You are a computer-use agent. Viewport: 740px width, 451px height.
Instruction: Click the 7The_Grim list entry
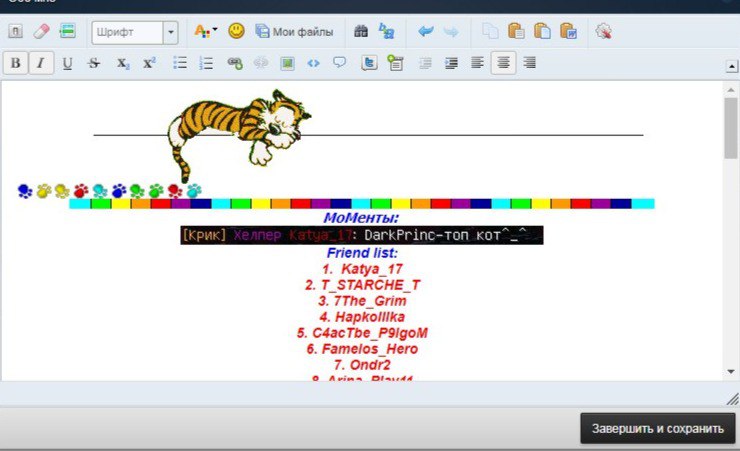[x=362, y=301]
